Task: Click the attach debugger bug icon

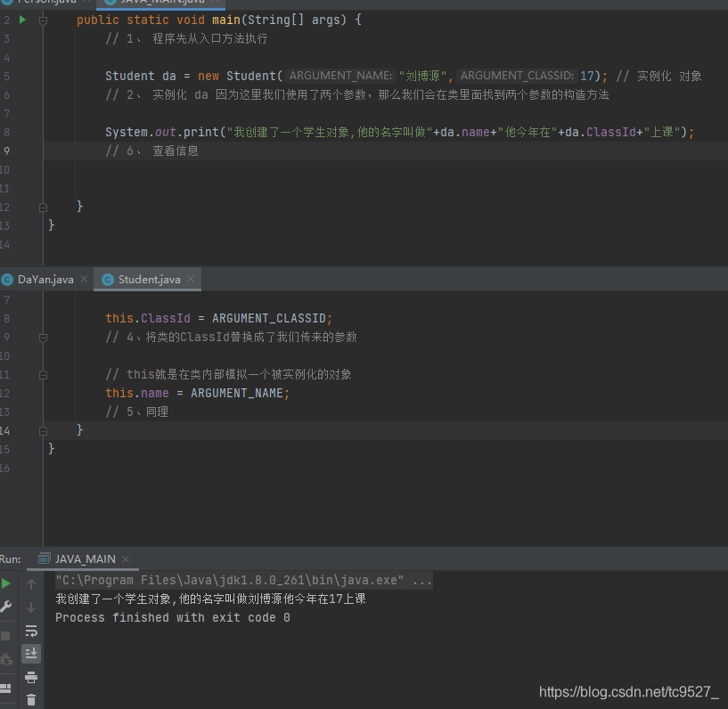Action: (6, 659)
